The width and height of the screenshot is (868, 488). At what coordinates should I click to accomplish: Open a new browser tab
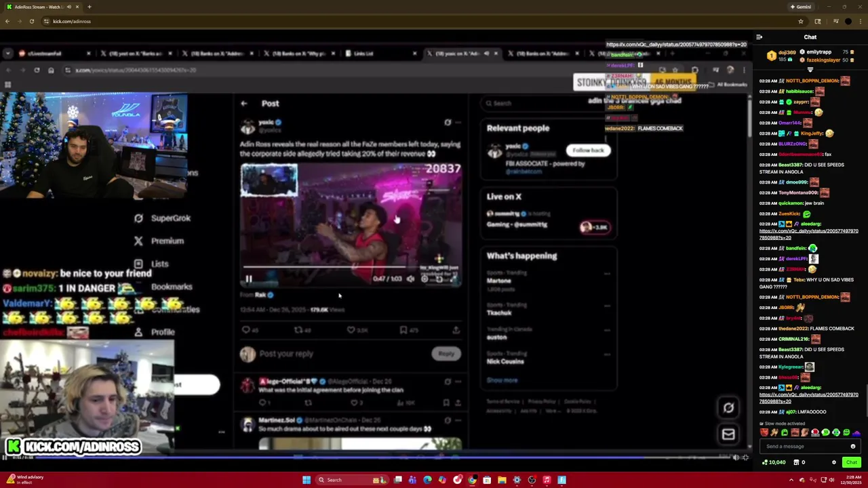pyautogui.click(x=90, y=7)
